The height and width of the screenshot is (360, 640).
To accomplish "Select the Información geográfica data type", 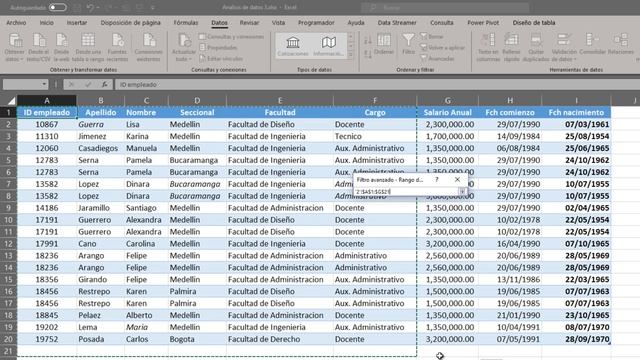I will tap(329, 46).
